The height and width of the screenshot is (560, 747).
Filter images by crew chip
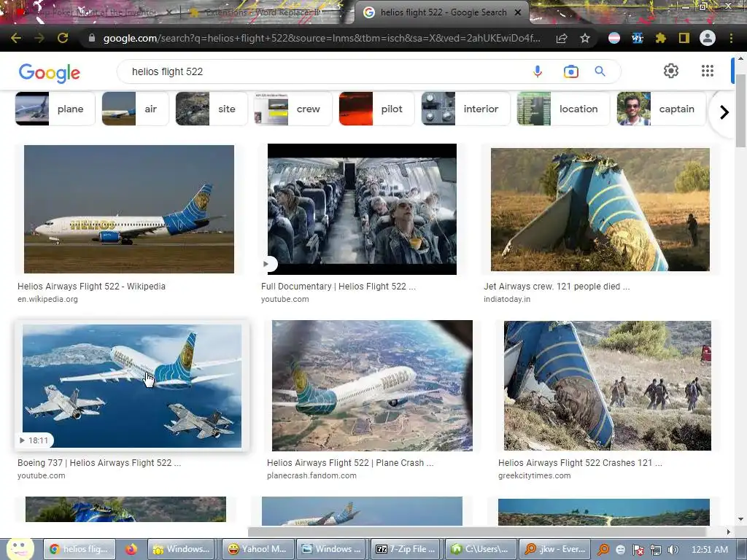(293, 109)
